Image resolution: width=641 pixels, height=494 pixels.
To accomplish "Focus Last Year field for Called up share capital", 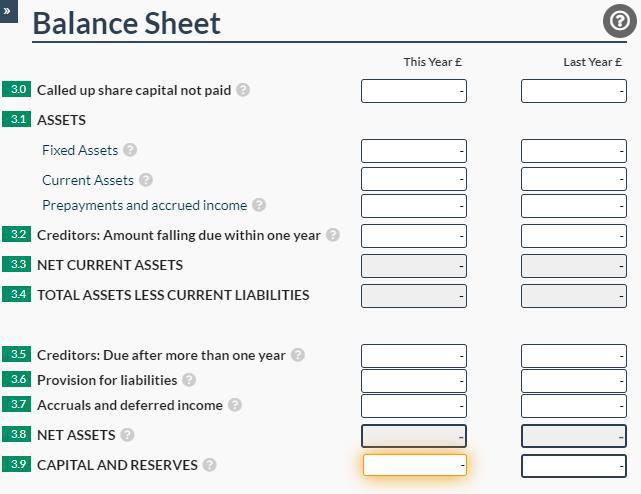I will point(574,91).
